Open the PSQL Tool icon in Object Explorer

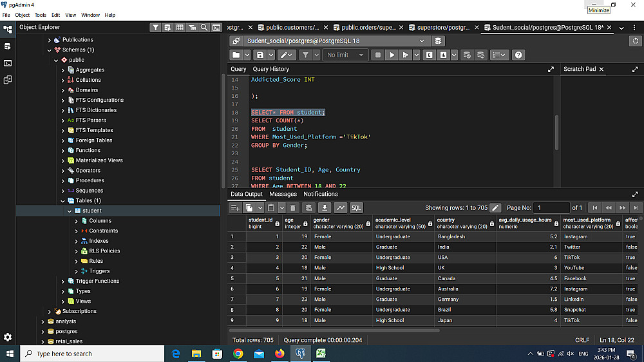(x=216, y=28)
